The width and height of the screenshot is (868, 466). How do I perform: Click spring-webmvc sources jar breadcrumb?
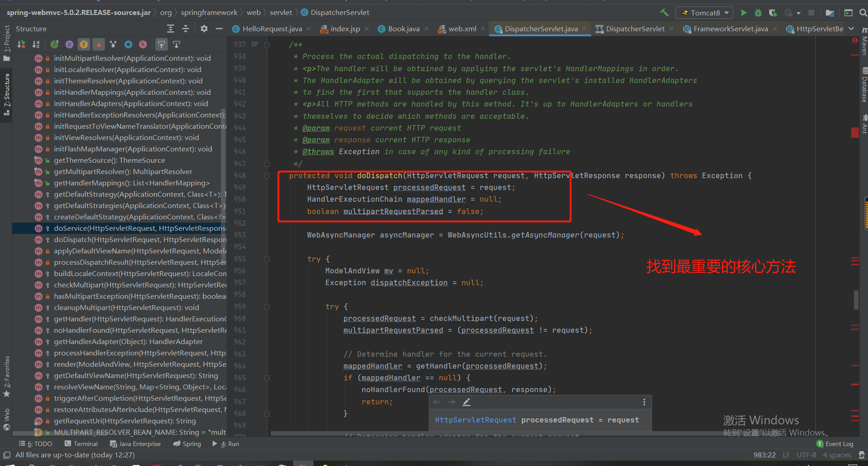pos(78,12)
